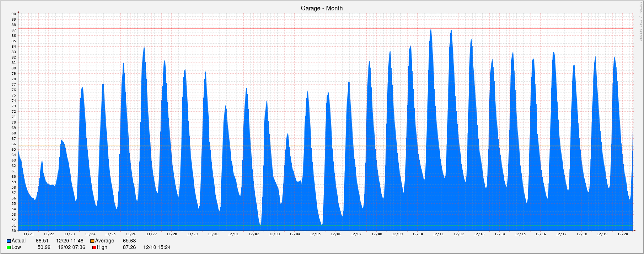The height and width of the screenshot is (254, 644).
Task: Click the blue Actual legend swatch
Action: click(x=9, y=241)
